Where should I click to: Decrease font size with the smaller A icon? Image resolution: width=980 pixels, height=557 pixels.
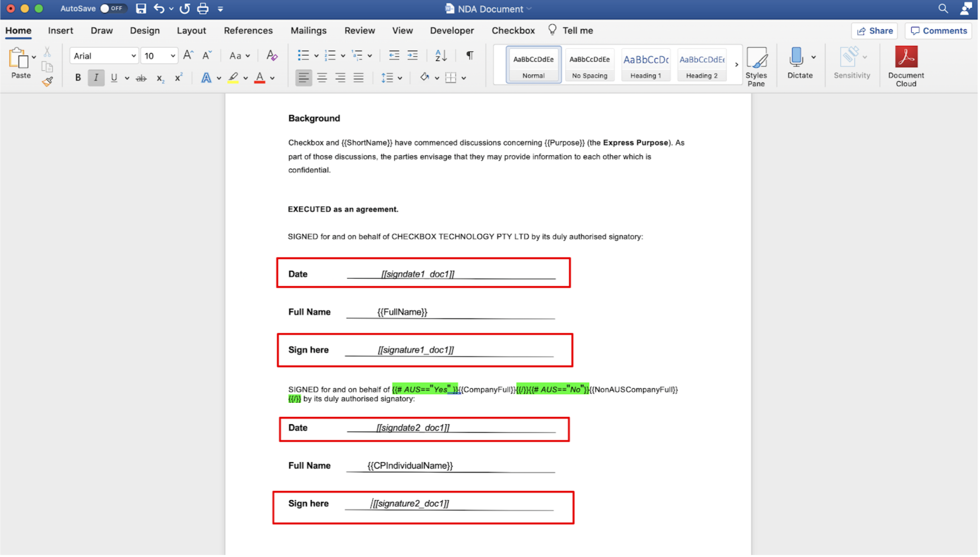[x=207, y=55]
